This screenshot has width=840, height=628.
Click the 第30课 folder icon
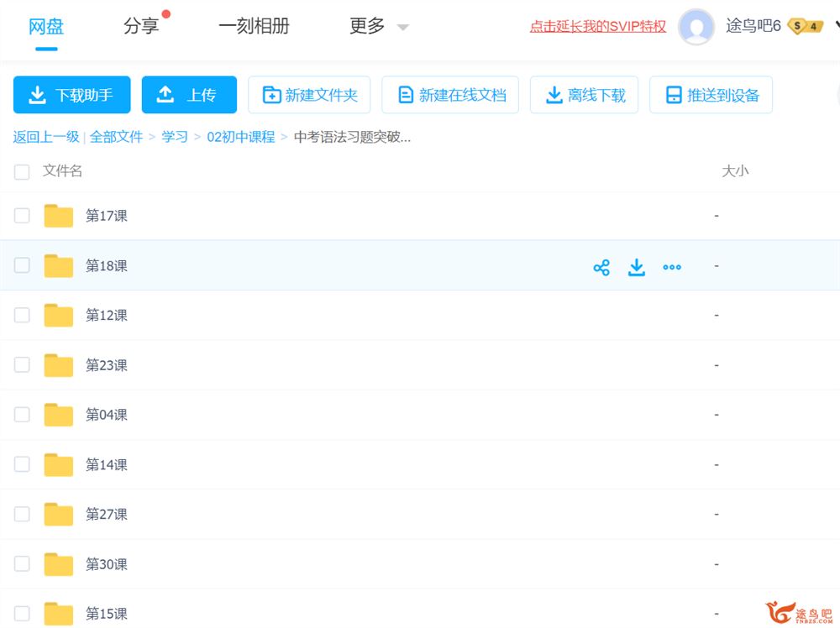pyautogui.click(x=59, y=564)
